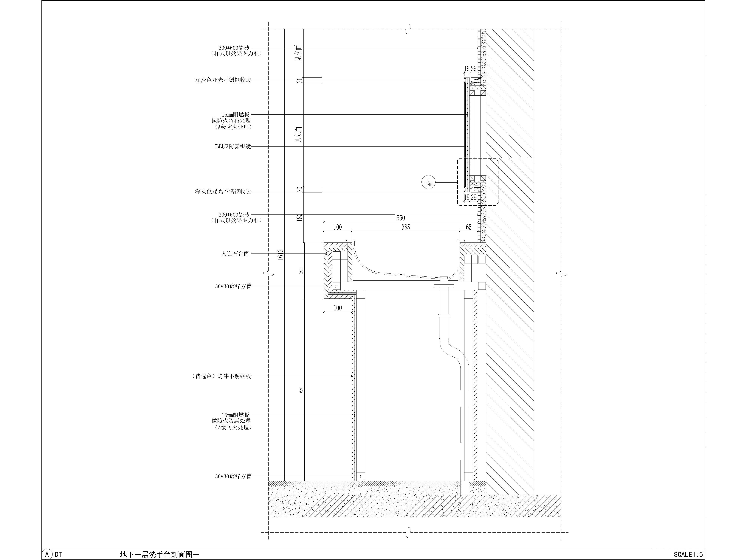Click the '200' countertop height dimension
The image size is (747, 560).
(301, 270)
